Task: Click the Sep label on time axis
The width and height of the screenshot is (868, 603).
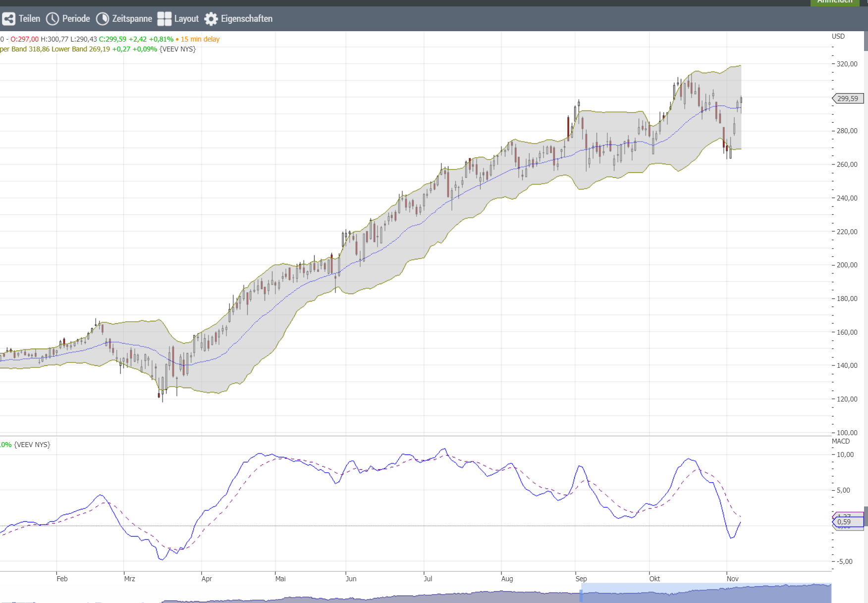Action: tap(581, 578)
